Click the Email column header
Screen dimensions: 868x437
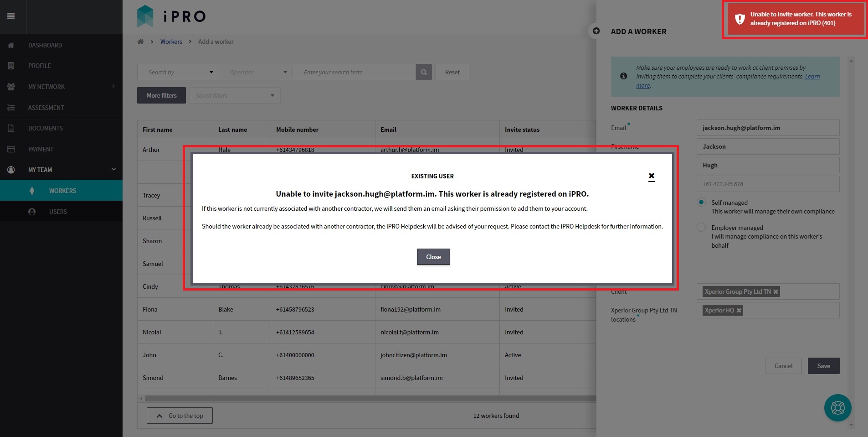pyautogui.click(x=437, y=130)
